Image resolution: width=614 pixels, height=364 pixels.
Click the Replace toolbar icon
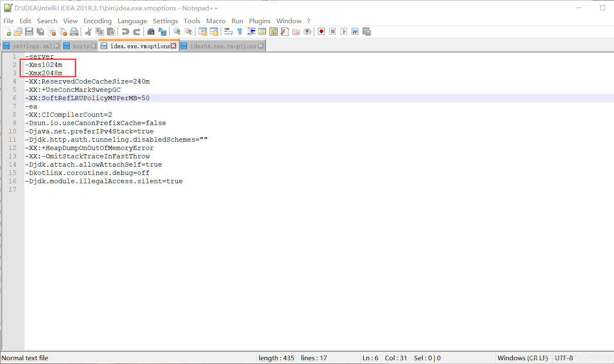[x=163, y=32]
